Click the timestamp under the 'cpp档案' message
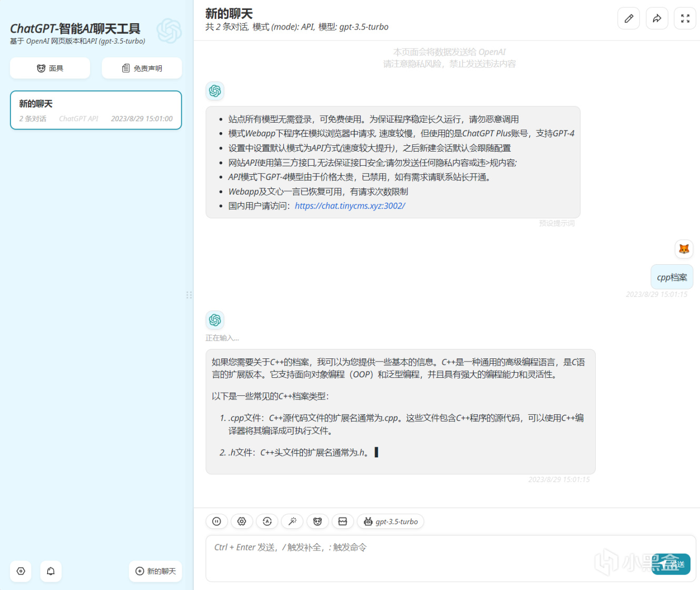 pos(656,294)
